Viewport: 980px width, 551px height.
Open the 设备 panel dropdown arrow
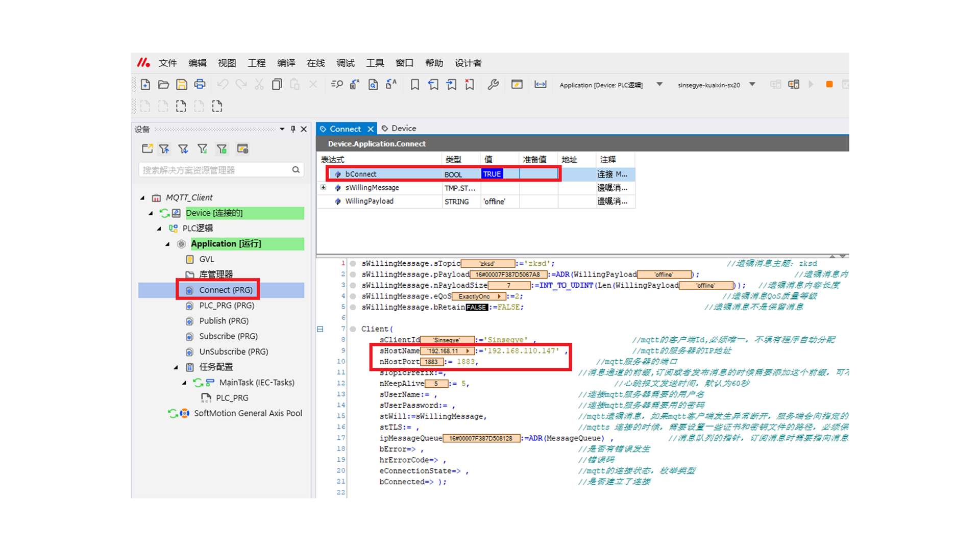(x=282, y=129)
